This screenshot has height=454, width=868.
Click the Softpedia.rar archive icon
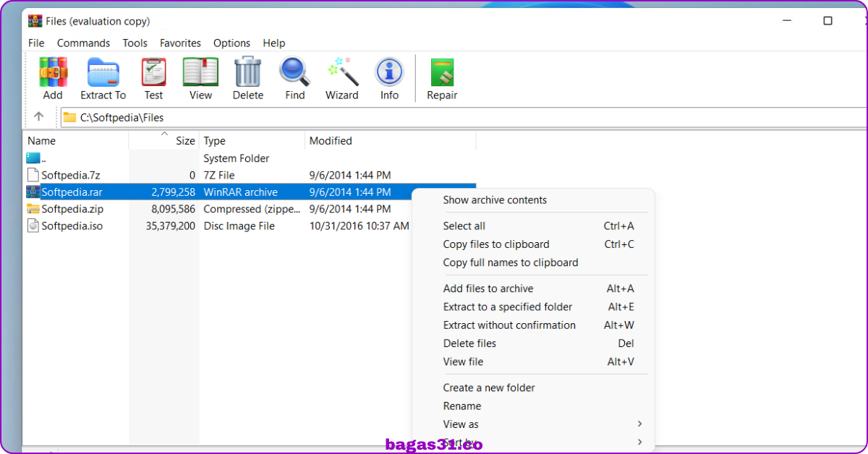[33, 192]
